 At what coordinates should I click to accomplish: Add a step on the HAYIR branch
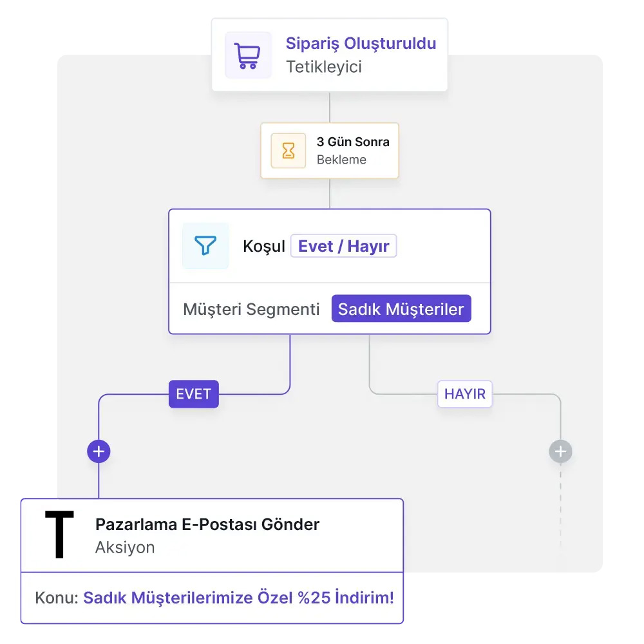click(x=561, y=451)
